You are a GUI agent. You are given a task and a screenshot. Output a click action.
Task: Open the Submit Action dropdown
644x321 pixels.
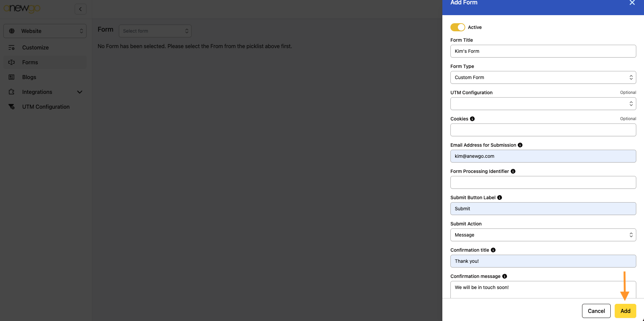(543, 235)
